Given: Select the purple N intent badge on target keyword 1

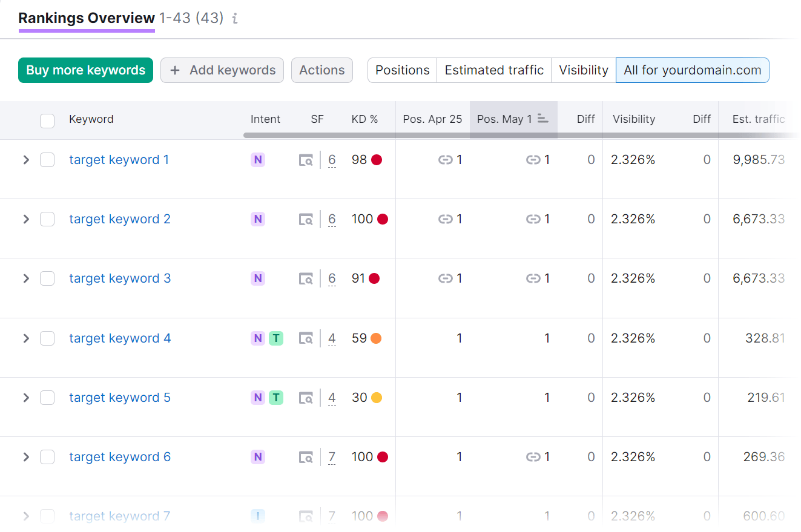Looking at the screenshot, I should tap(257, 160).
